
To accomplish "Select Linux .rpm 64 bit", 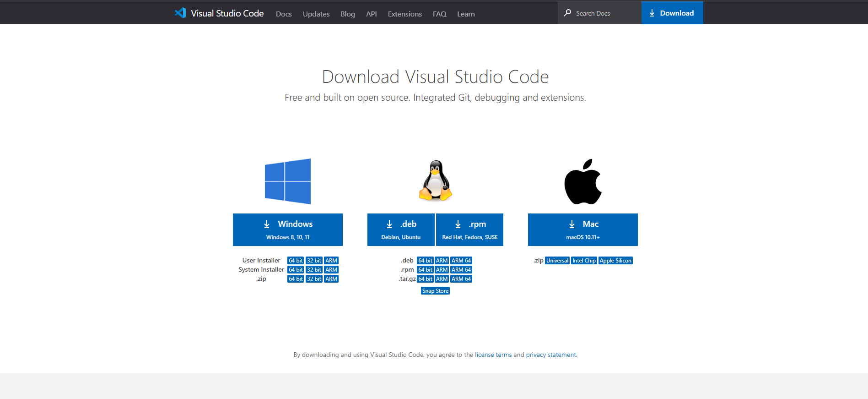I will [x=426, y=270].
